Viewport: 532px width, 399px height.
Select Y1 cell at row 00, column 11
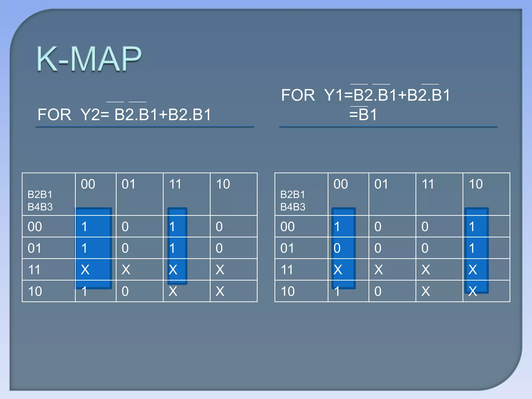(x=439, y=226)
